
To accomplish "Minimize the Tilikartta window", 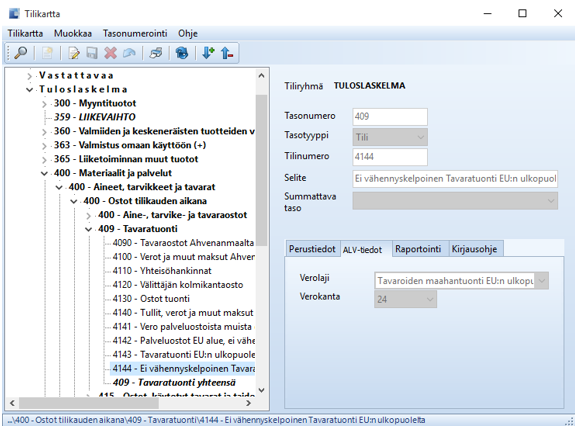I will (x=487, y=14).
